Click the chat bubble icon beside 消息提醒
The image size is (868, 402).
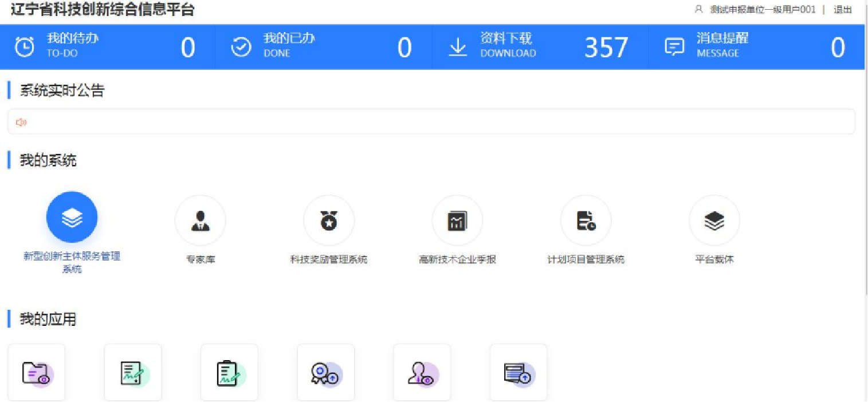click(x=674, y=47)
